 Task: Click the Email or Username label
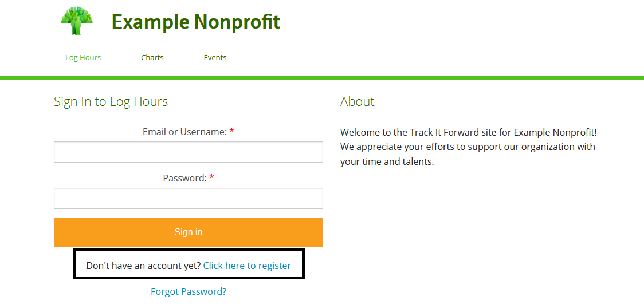[x=184, y=132]
